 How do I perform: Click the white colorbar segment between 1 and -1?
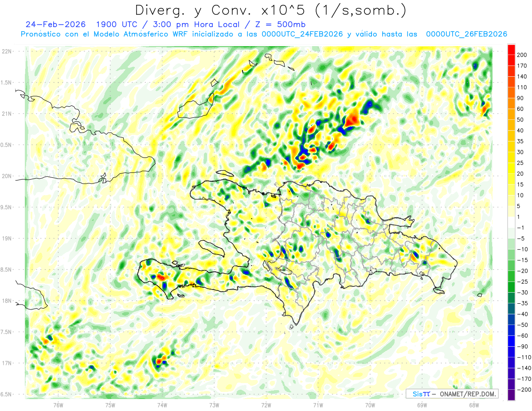pos(511,222)
